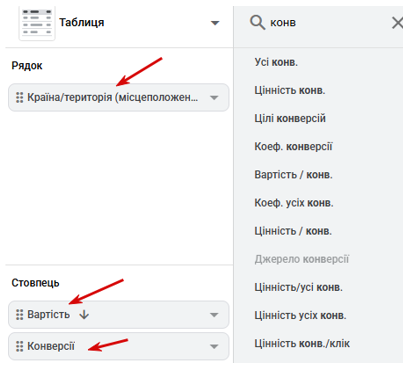
Task: Grab the drag handle of Країна/територія chip
Action: (x=19, y=97)
